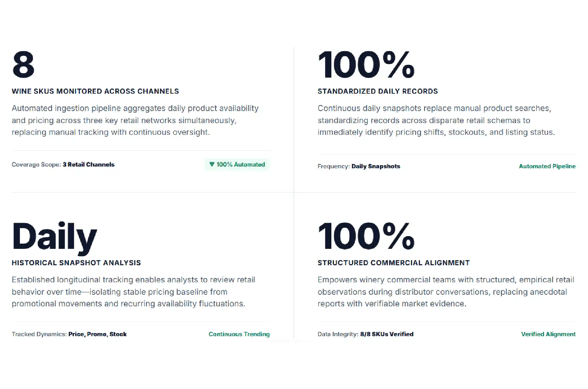
Task: Click the continuous daily snapshots description paragraph
Action: (436, 120)
